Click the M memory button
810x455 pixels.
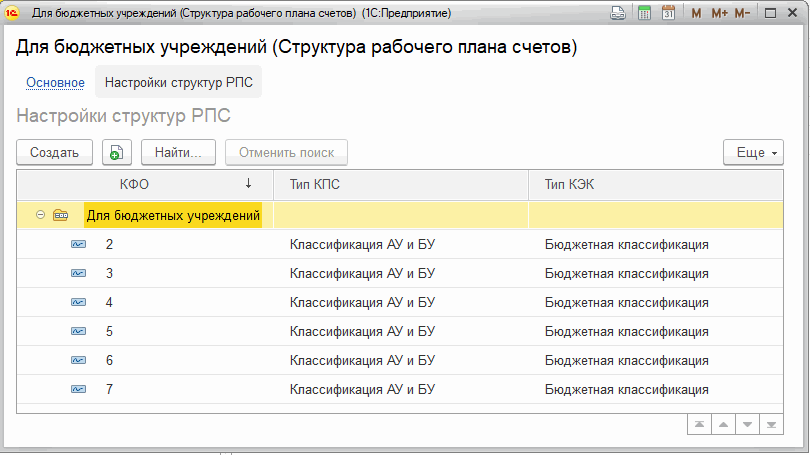[696, 14]
